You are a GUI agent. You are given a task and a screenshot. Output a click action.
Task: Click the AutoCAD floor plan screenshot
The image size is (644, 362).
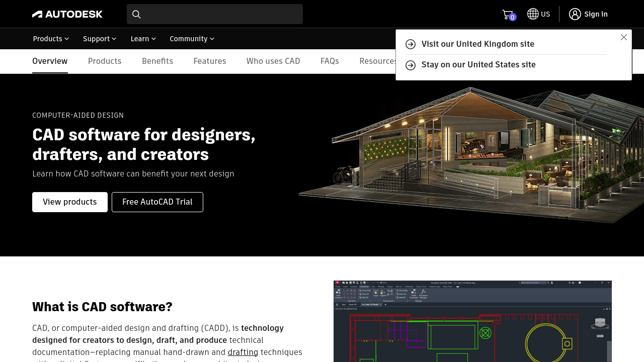(472, 322)
